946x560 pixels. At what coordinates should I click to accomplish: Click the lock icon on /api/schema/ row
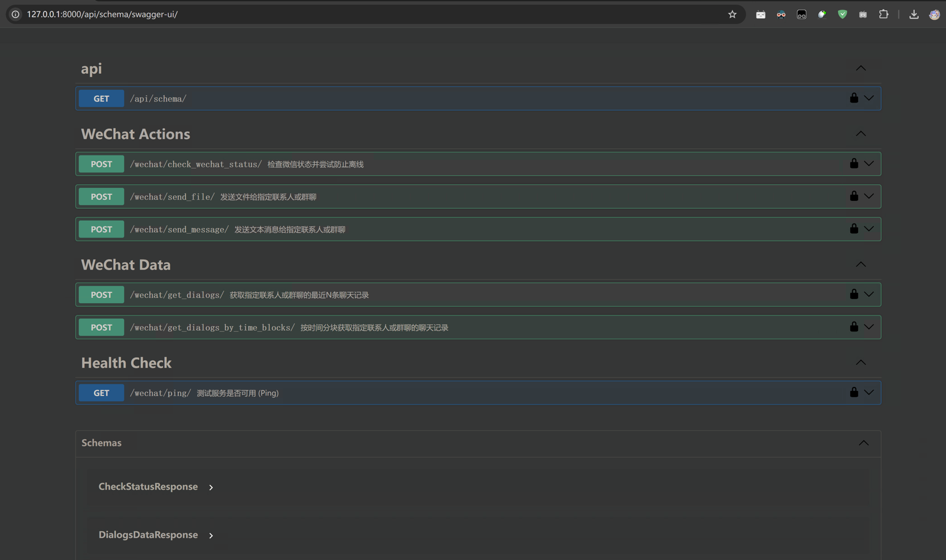click(x=854, y=98)
